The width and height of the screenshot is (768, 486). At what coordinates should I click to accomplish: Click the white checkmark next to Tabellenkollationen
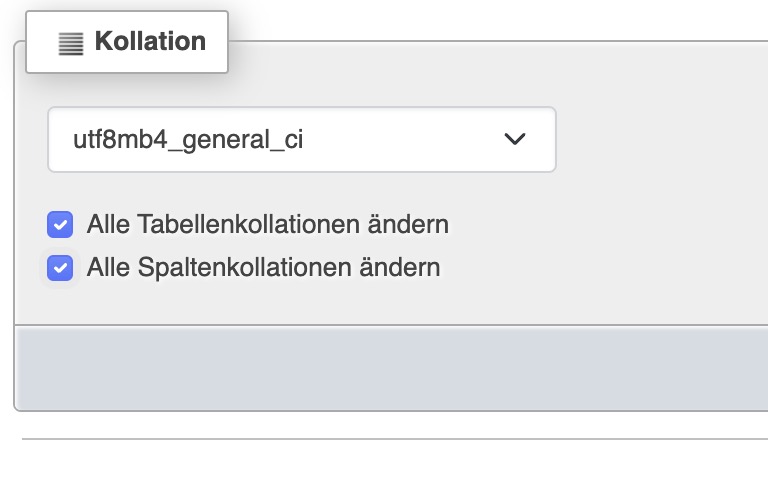click(60, 225)
